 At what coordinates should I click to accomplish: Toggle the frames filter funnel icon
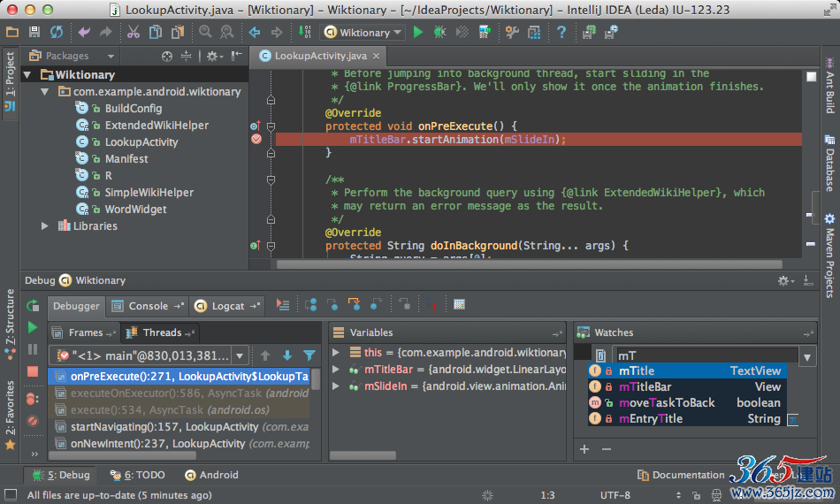[309, 355]
